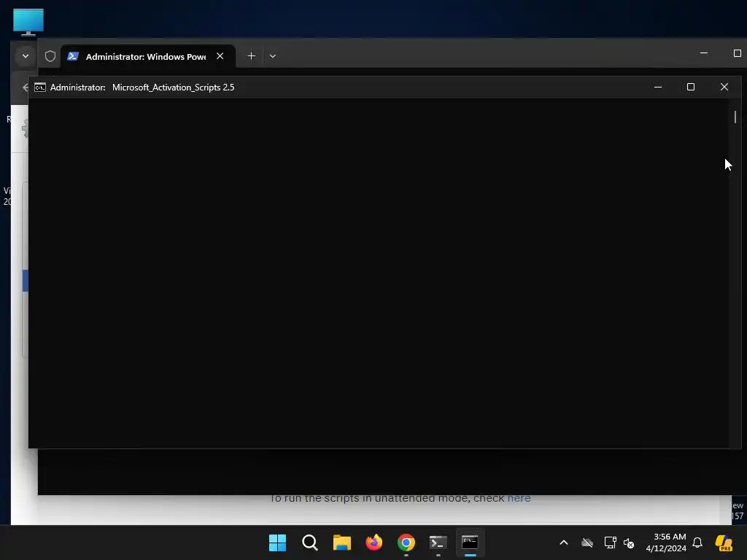Minimize the Windows Terminal window

704,53
